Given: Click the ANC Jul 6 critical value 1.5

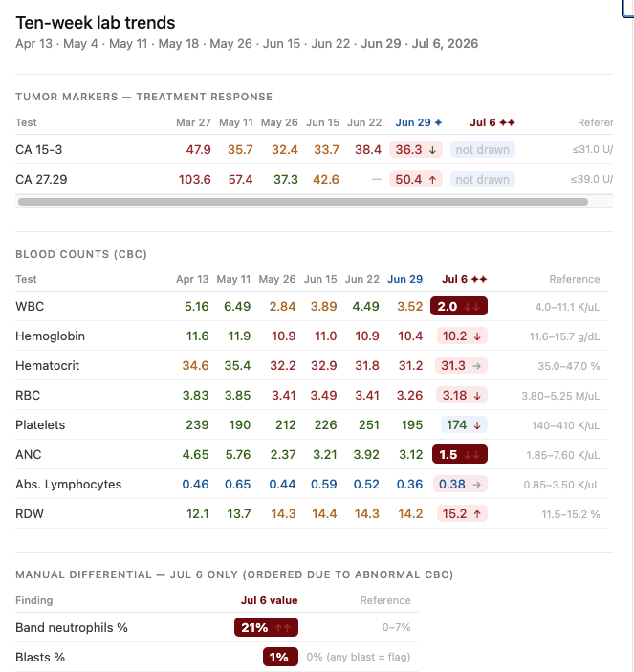Looking at the screenshot, I should coord(460,454).
